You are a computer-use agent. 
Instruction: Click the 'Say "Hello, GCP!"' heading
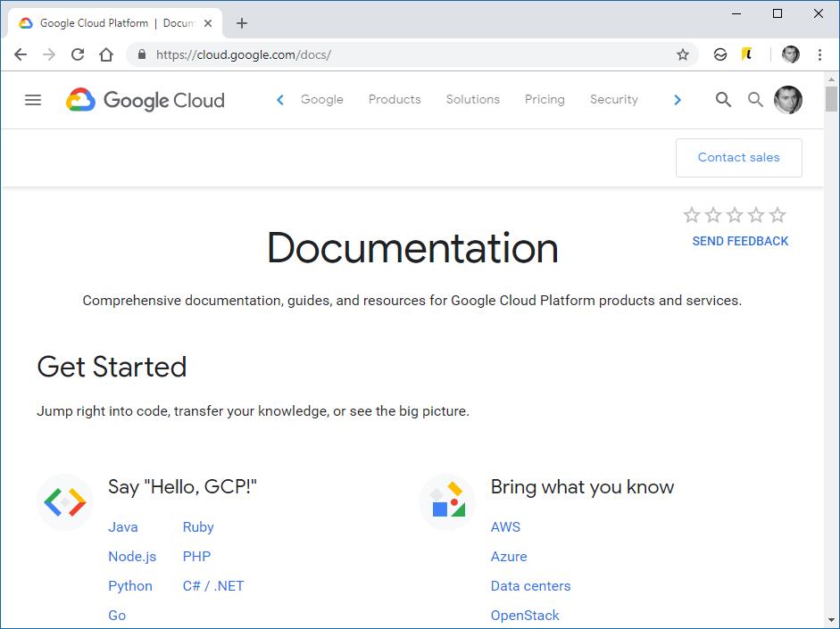pos(183,487)
